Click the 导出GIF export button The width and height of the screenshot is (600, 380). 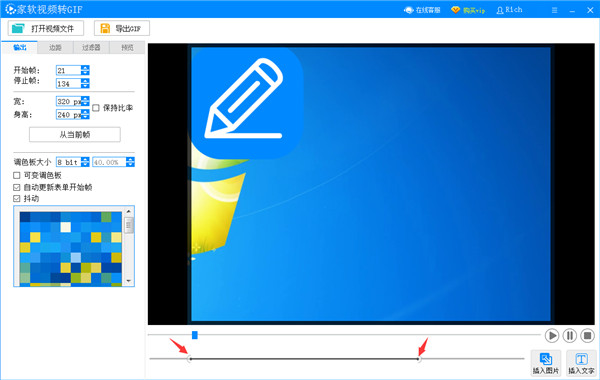pyautogui.click(x=122, y=28)
